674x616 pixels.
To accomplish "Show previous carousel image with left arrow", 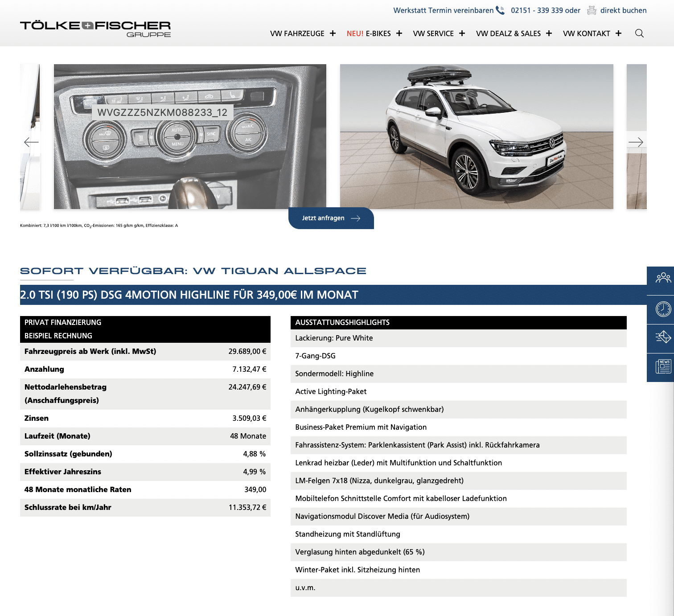I will 31,142.
